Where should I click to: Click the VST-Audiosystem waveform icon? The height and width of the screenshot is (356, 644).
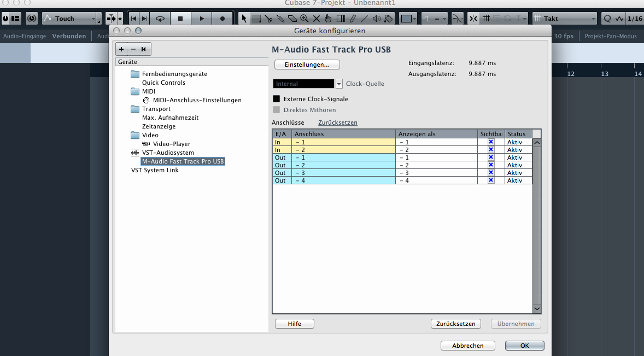click(x=134, y=153)
